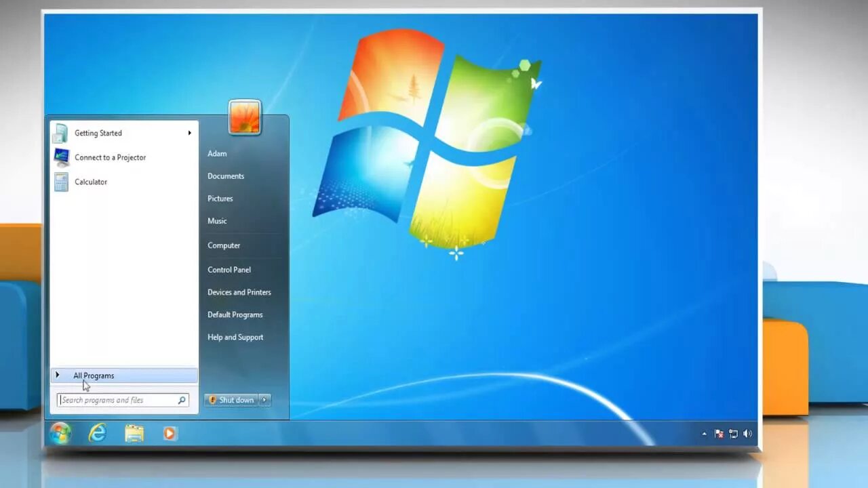Open Help and Support
The height and width of the screenshot is (488, 868).
click(235, 337)
